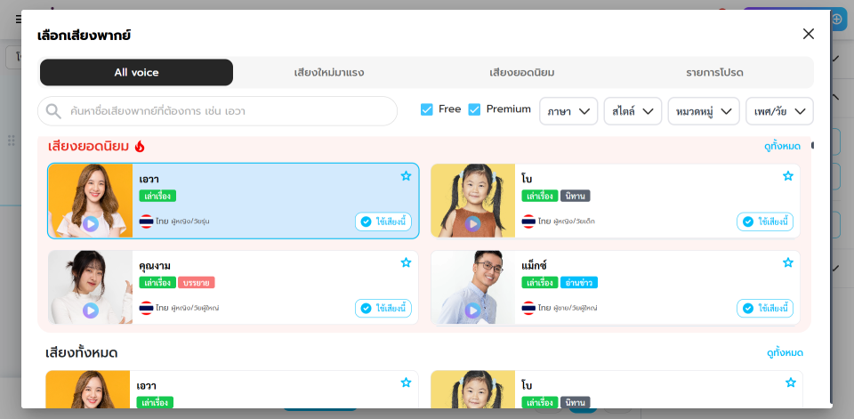Expand the หมวดหมู่ category dropdown

coord(704,111)
